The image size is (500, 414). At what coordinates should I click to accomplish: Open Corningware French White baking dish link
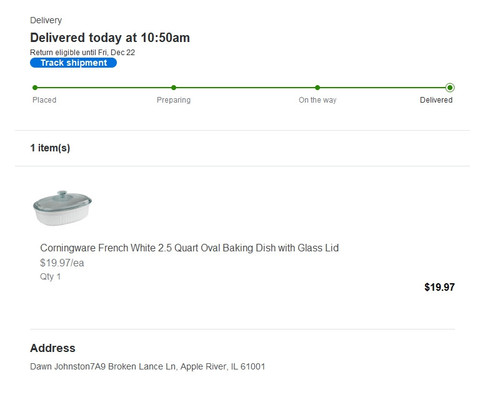click(x=189, y=248)
